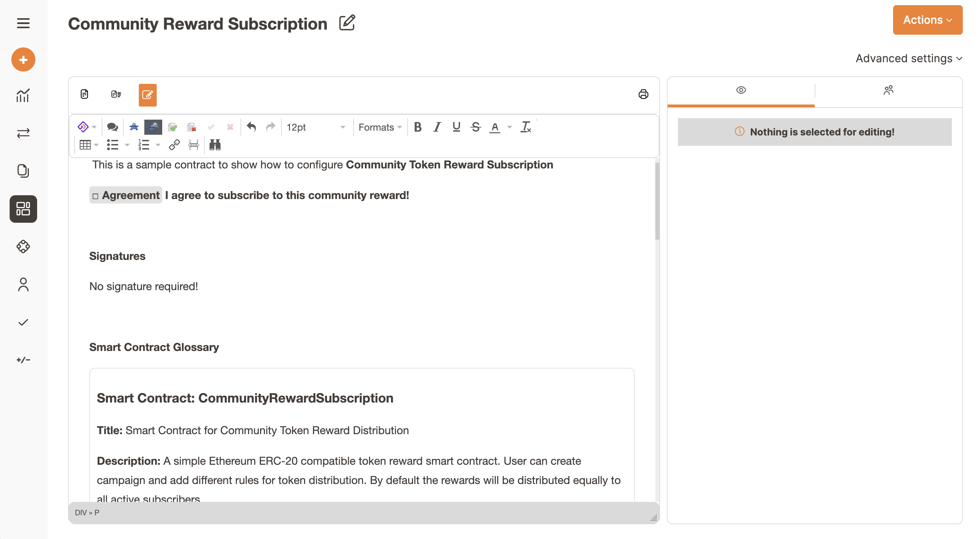Viewport: 980px width, 539px height.
Task: Insert a link using the chain icon
Action: (174, 145)
